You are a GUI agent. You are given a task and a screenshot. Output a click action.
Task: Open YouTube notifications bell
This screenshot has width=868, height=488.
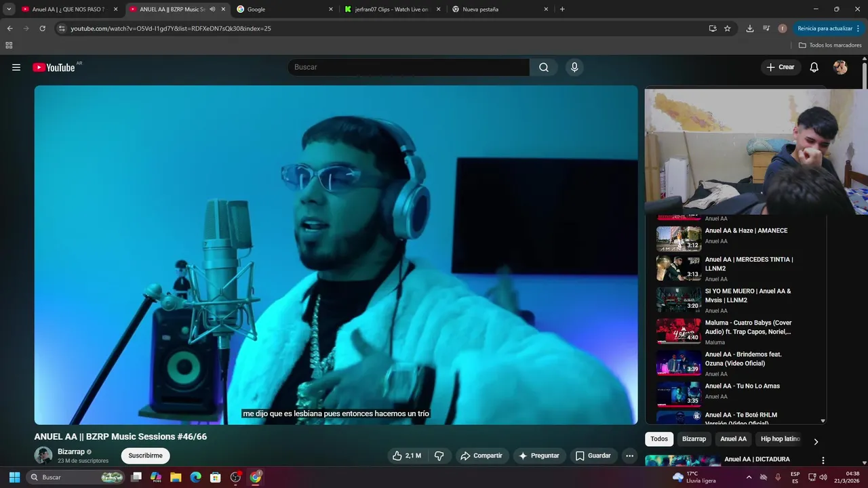[814, 67]
